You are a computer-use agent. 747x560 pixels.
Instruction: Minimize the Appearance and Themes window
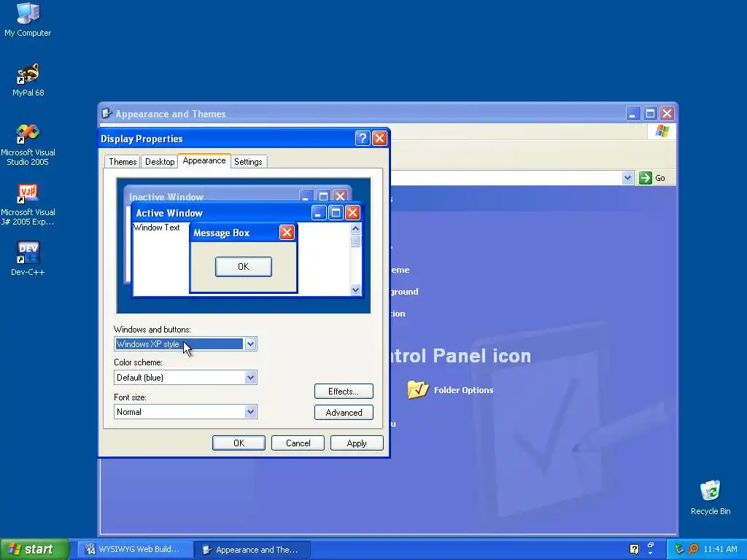tap(632, 113)
